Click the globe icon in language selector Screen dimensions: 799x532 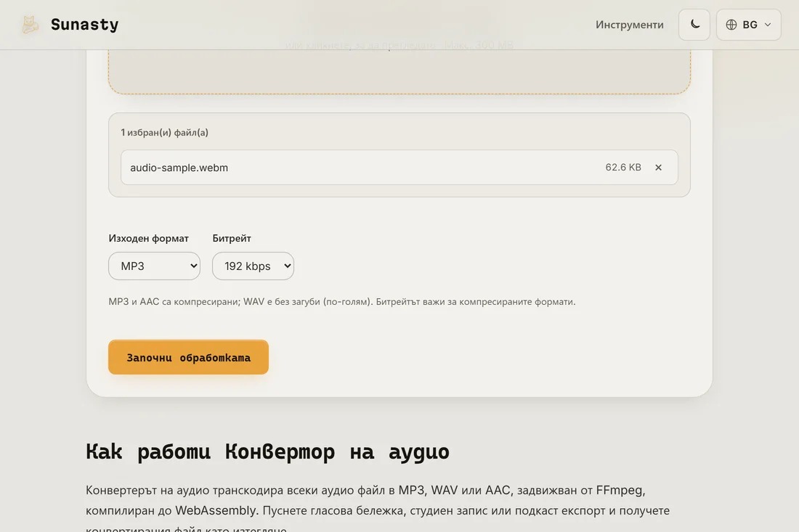pyautogui.click(x=731, y=25)
